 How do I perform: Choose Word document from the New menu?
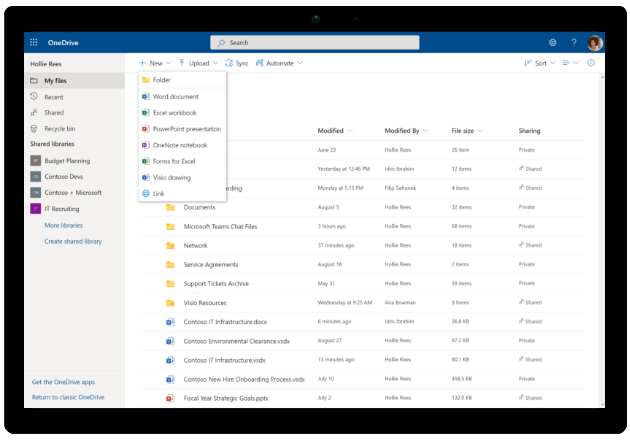point(182,96)
